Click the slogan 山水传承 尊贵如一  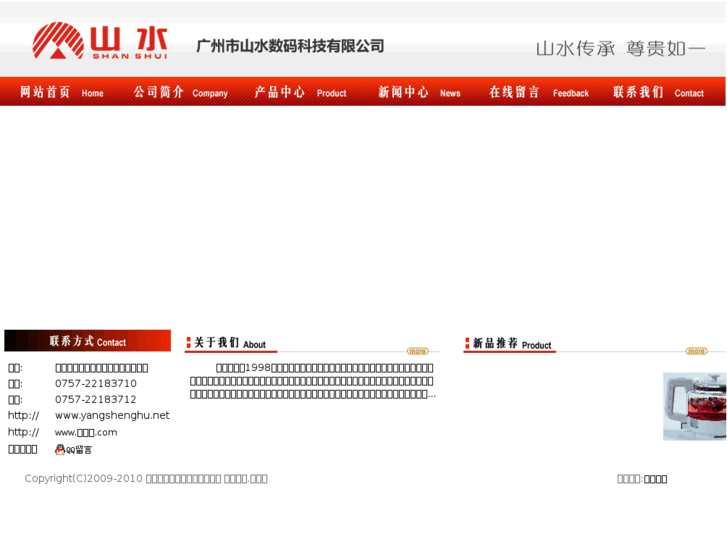[x=620, y=49]
